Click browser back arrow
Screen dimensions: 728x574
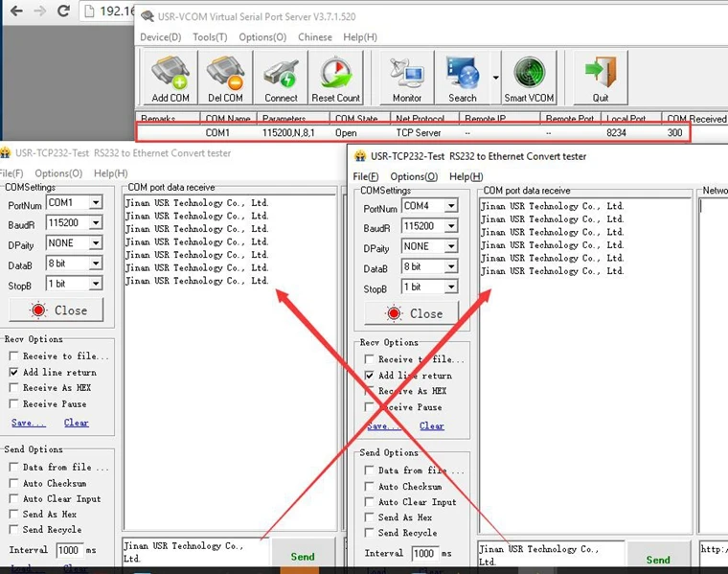[x=16, y=11]
